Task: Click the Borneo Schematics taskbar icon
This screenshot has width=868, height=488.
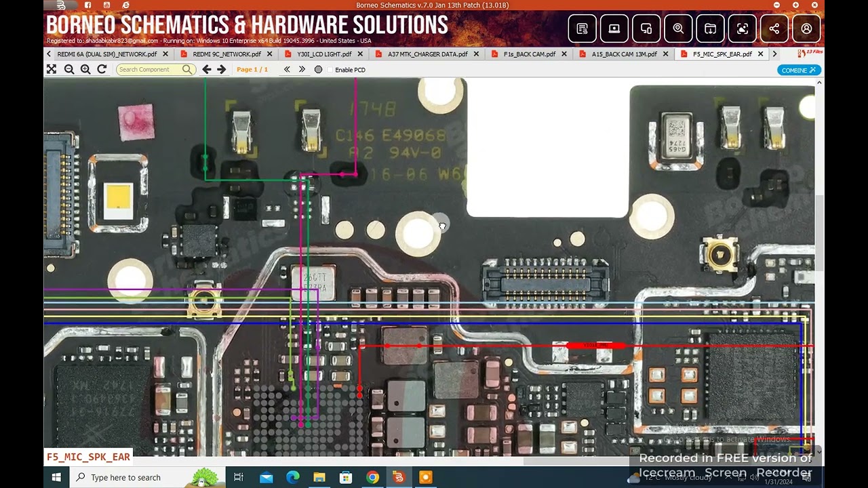Action: click(399, 477)
